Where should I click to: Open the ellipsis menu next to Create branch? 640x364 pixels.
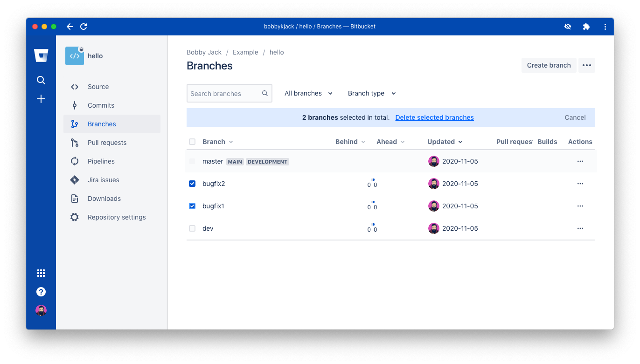(587, 65)
